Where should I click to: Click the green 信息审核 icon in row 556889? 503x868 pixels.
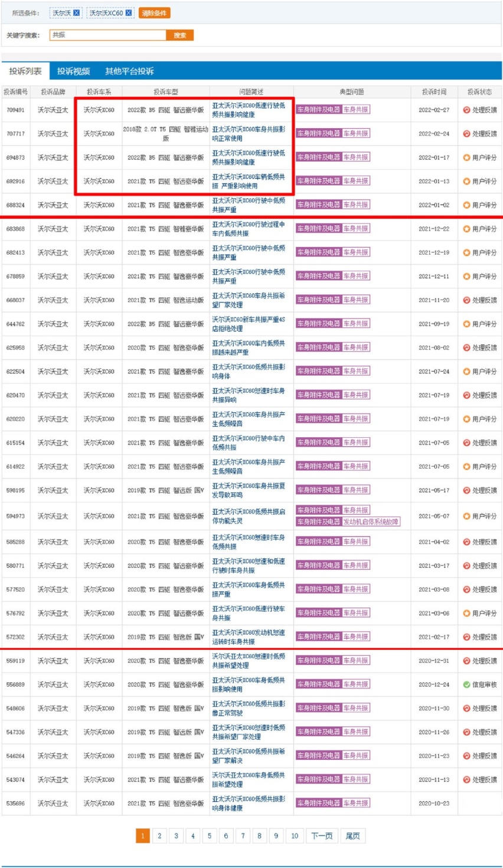[x=466, y=685]
